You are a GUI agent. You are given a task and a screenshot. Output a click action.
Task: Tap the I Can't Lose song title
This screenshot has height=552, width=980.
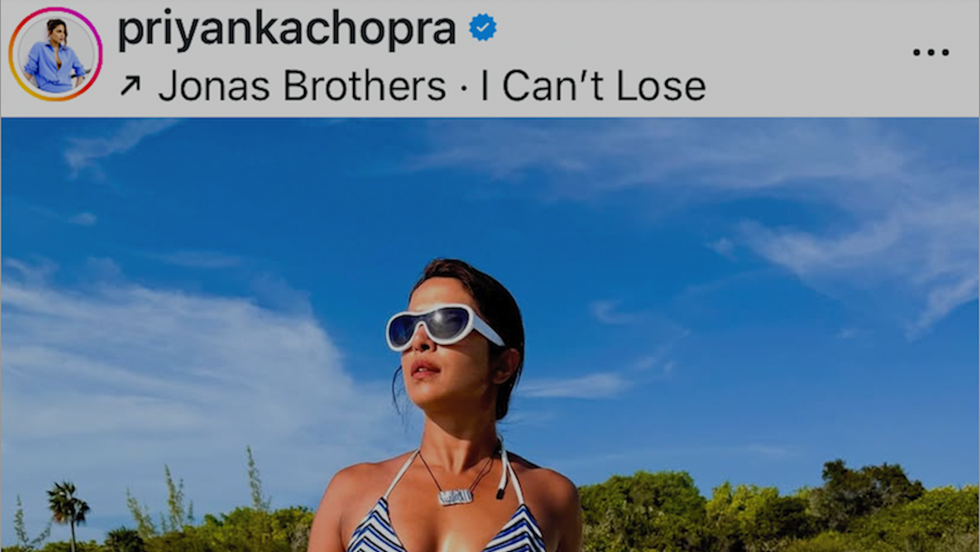tap(593, 86)
